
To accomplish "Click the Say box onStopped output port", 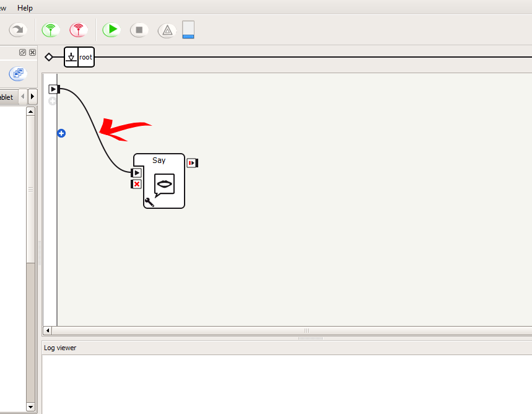I will pos(193,163).
